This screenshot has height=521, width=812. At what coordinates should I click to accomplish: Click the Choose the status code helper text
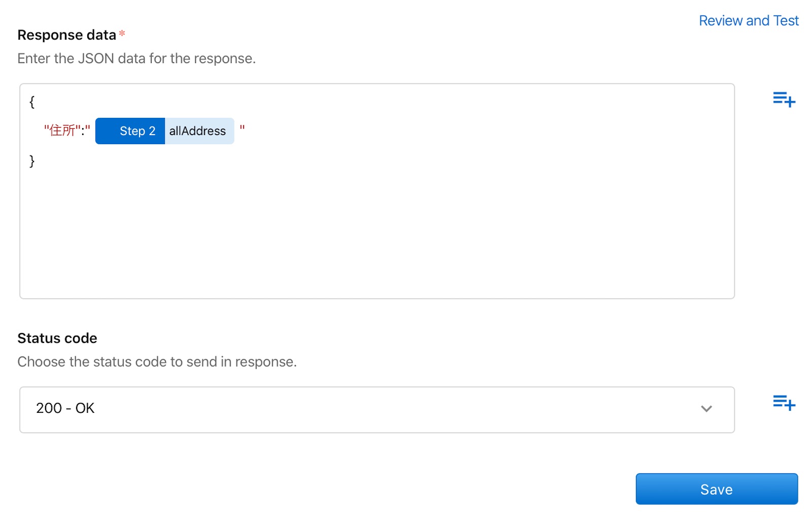coord(157,362)
